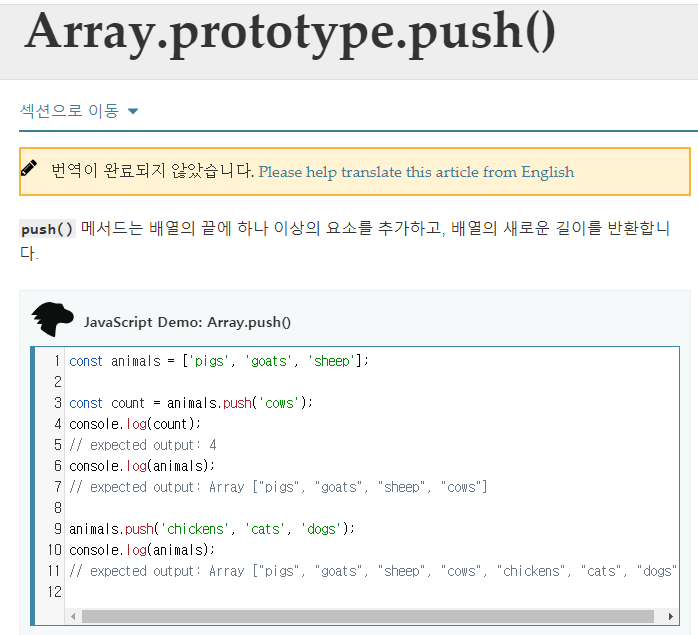This screenshot has width=698, height=635.
Task: Click the MDN dinosaur logo icon
Action: tap(52, 319)
